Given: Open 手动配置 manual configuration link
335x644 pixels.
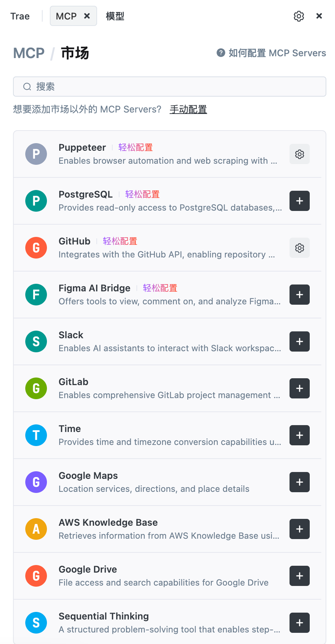Looking at the screenshot, I should coord(188,109).
